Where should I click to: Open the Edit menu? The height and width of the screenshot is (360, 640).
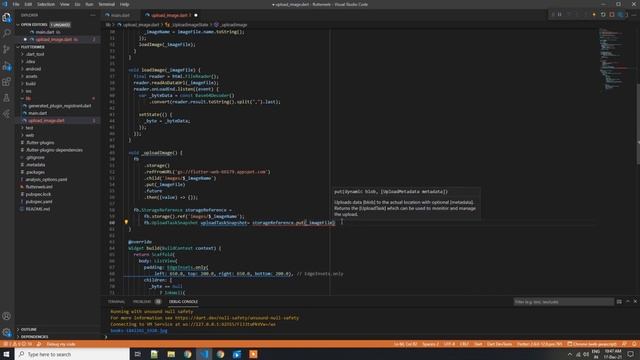[28, 4]
